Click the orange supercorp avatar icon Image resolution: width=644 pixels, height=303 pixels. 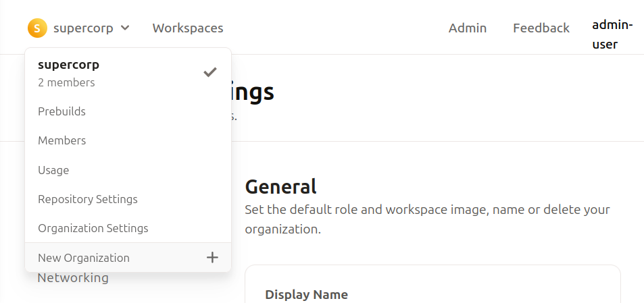(37, 28)
